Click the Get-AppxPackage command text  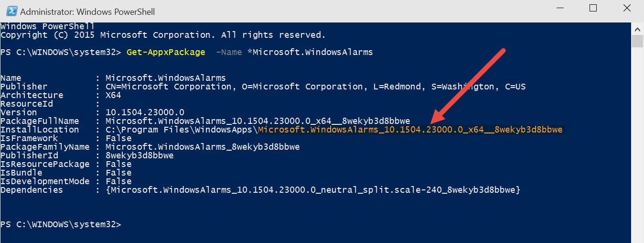tap(166, 52)
